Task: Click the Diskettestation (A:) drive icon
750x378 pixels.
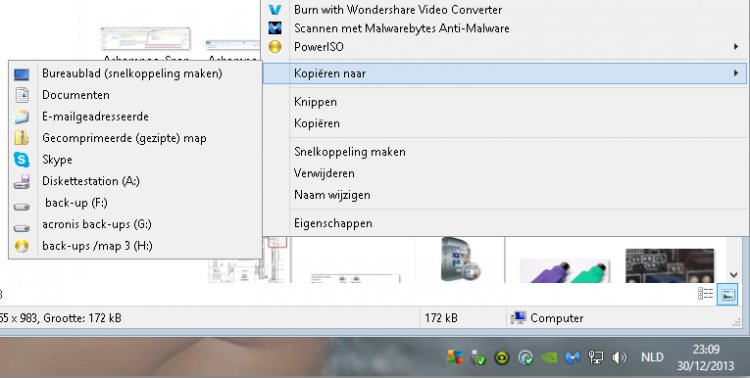Action: tap(22, 181)
